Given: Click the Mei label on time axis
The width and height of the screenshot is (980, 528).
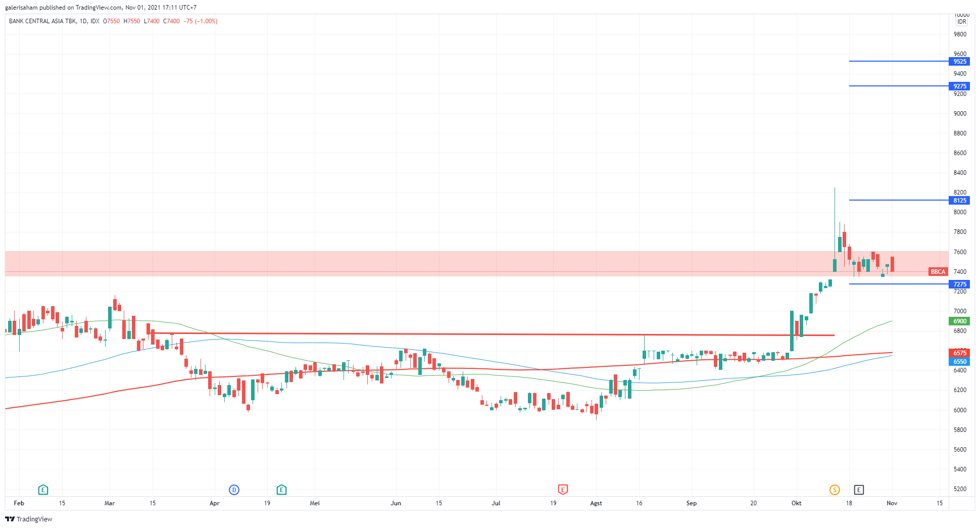Looking at the screenshot, I should point(315,503).
